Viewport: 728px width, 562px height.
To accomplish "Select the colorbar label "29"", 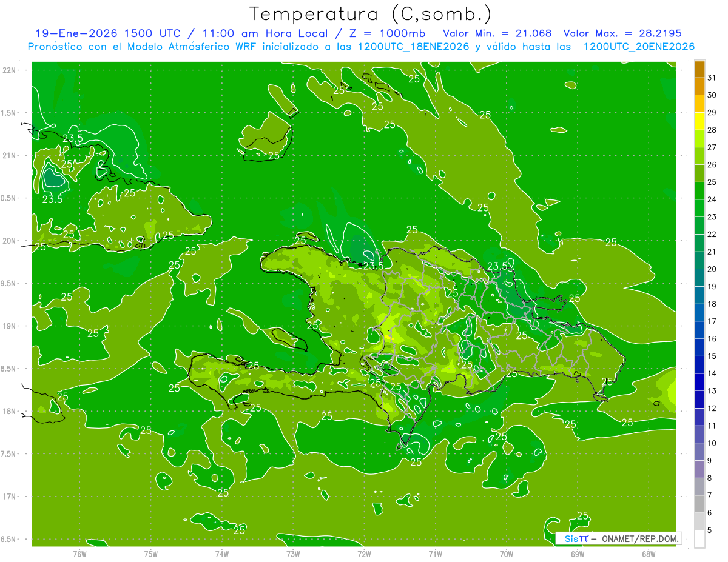I will pyautogui.click(x=712, y=113).
